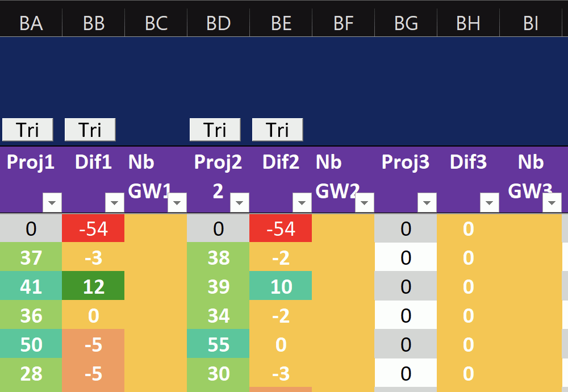Click the Tri button above Dif2
This screenshot has height=392, width=568.
click(277, 130)
